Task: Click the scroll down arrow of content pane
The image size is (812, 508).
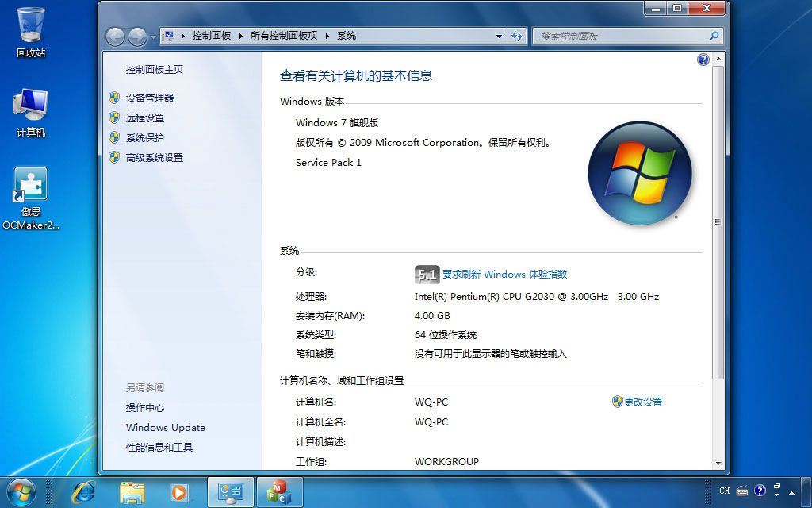Action: (x=718, y=463)
